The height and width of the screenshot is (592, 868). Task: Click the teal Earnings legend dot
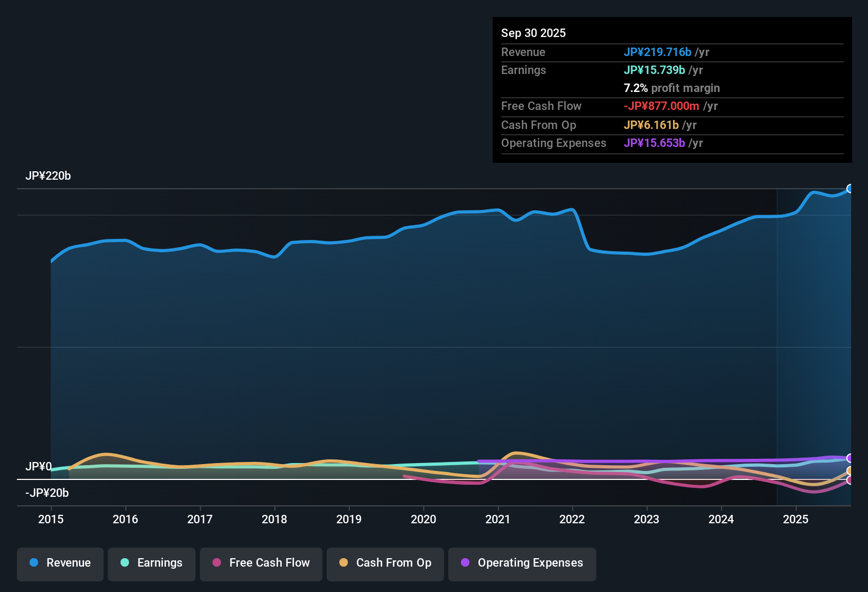125,563
